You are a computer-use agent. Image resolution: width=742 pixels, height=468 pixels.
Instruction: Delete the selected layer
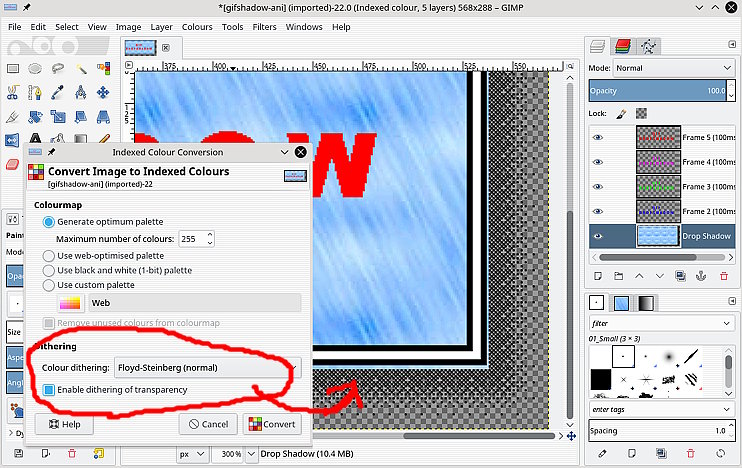pos(724,276)
